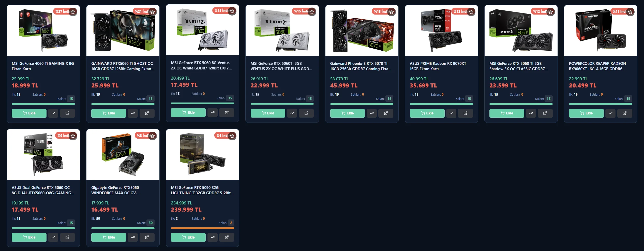
Task: Open external link for ASUS Dual RTX 5060 OC
Action: point(67,237)
